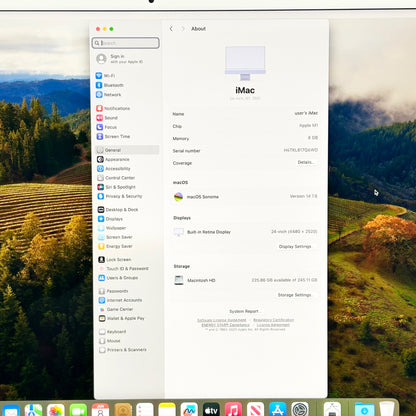
Task: Click the computer name "user's iMac"
Action: 306,113
